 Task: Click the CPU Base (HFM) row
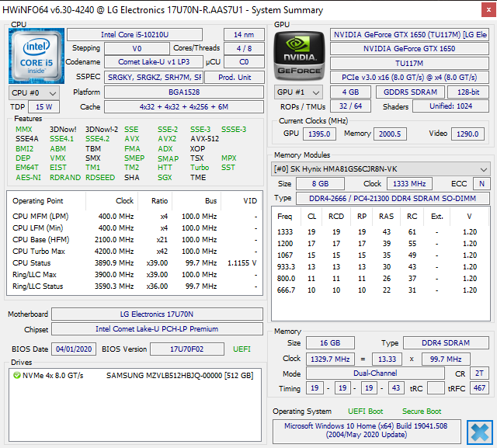pos(134,240)
